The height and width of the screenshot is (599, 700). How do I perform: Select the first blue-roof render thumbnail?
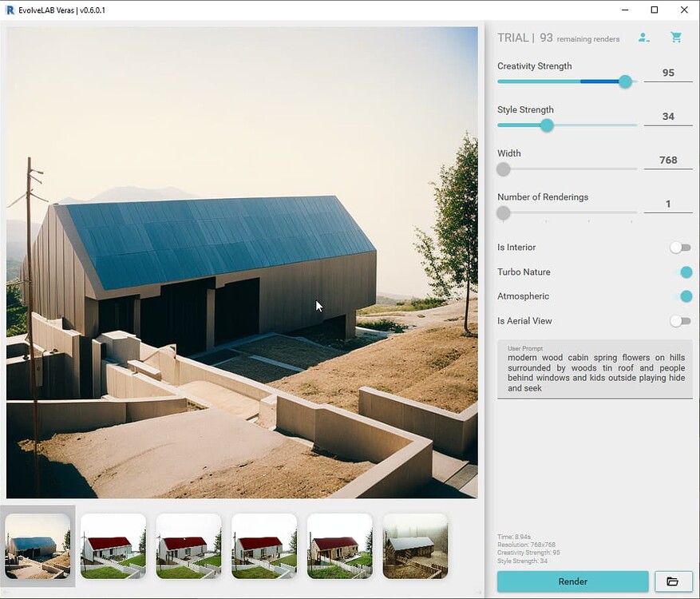pos(37,545)
